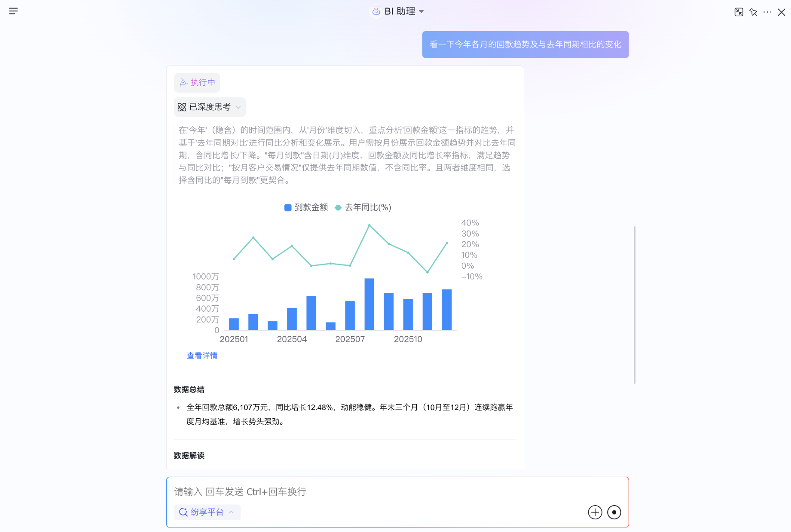Click the 执行中 status tag
This screenshot has width=791, height=532.
tap(197, 82)
